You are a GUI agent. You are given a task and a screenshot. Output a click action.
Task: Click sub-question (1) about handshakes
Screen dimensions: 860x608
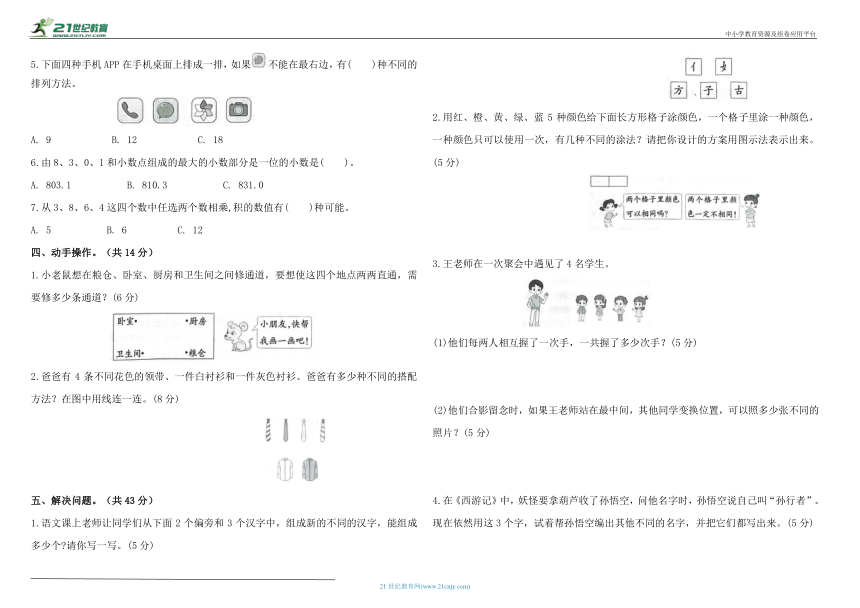coord(565,343)
